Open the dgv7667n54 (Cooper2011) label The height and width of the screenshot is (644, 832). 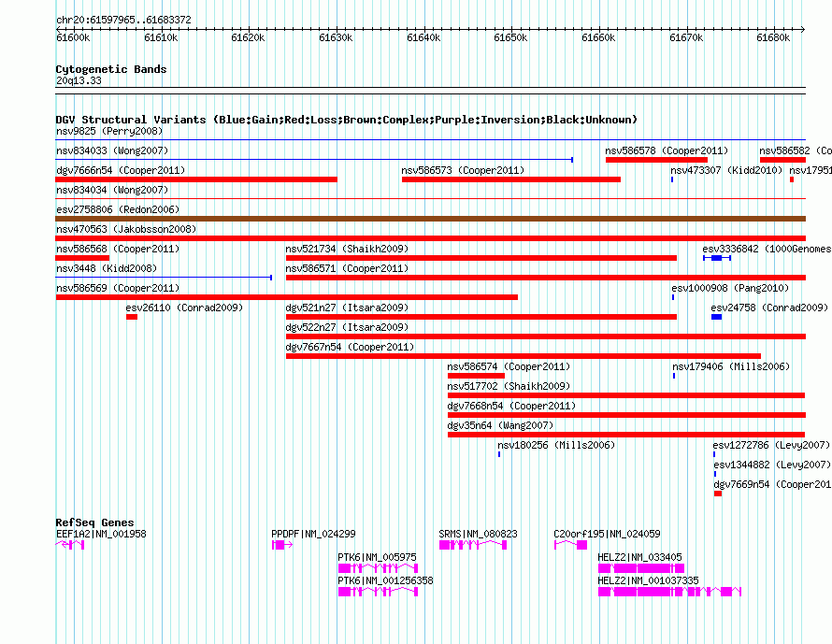point(350,347)
